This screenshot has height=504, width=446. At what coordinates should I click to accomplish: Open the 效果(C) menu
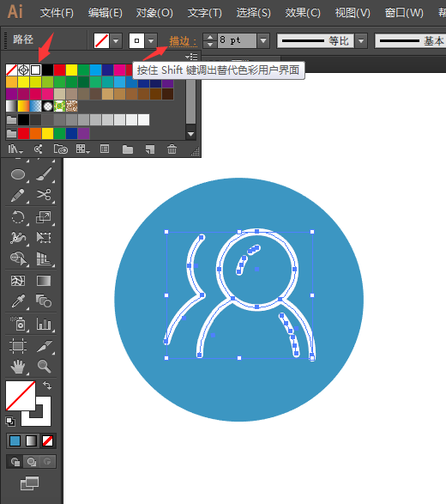pos(303,13)
